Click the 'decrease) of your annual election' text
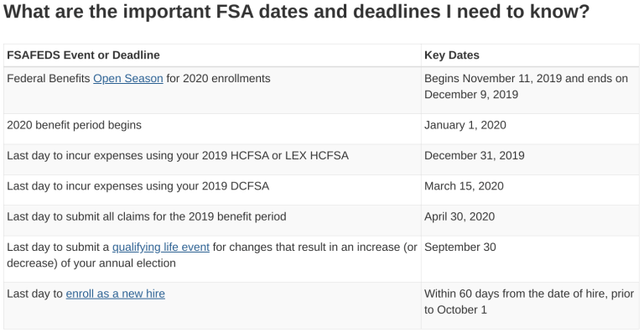 tap(91, 263)
